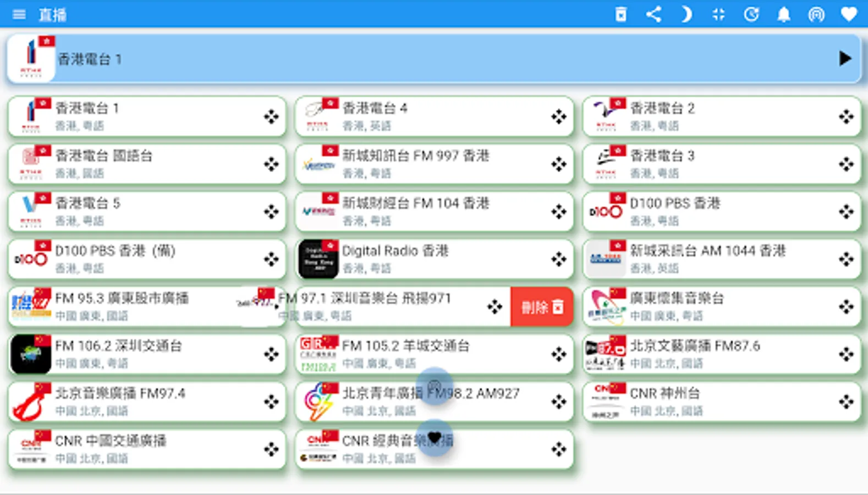Tap move handle on FM 106.2 深圳交通台 card
The width and height of the screenshot is (868, 495).
click(x=271, y=354)
